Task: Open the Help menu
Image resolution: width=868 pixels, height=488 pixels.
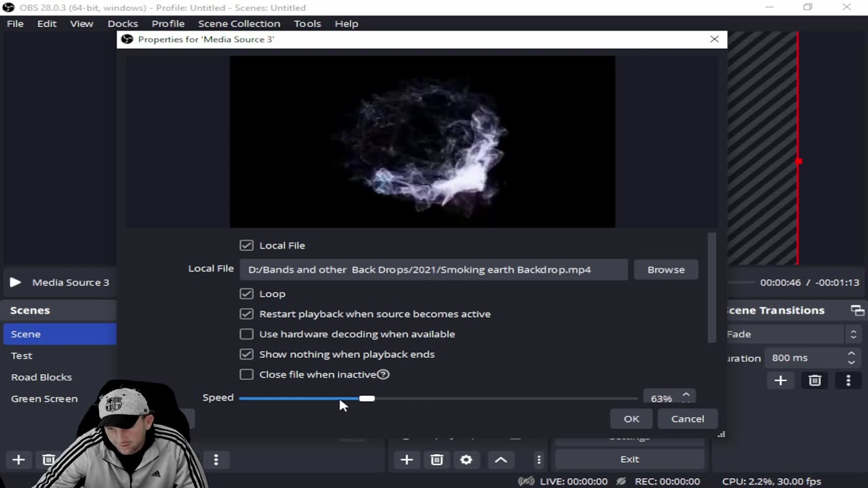Action: pos(347,24)
